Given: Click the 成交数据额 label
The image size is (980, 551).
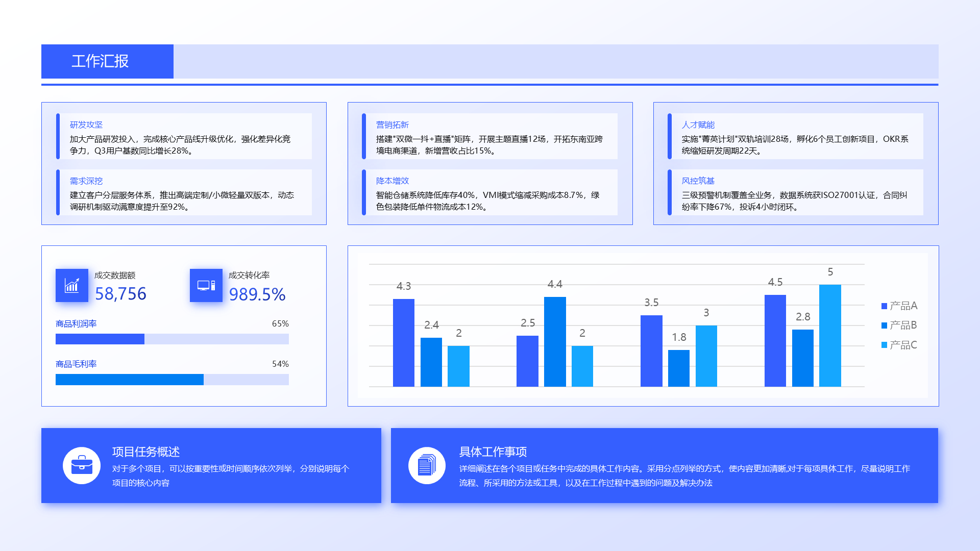Looking at the screenshot, I should [115, 275].
